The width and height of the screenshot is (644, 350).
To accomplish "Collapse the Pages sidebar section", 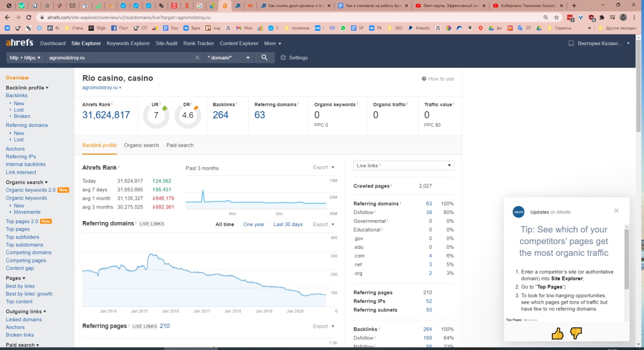I will [x=16, y=278].
